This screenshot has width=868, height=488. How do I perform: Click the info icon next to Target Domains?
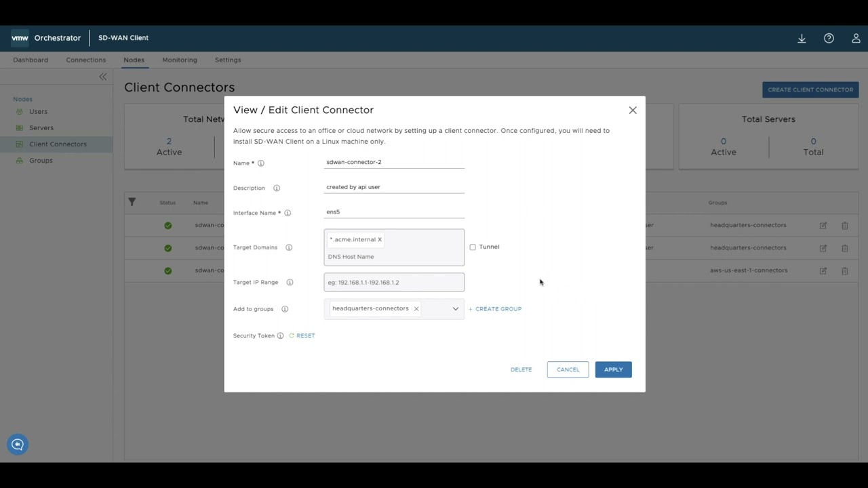coord(289,247)
